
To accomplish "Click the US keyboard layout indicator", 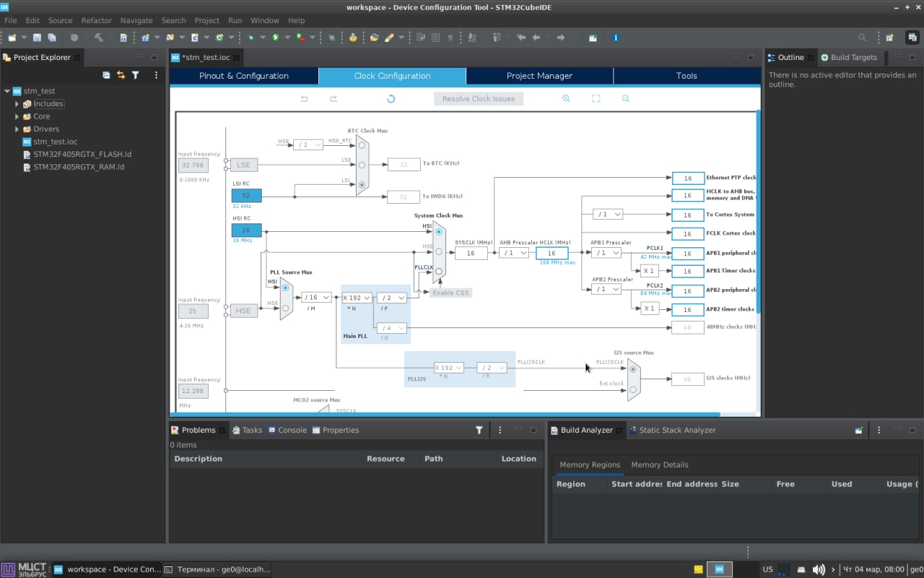I will coord(767,569).
